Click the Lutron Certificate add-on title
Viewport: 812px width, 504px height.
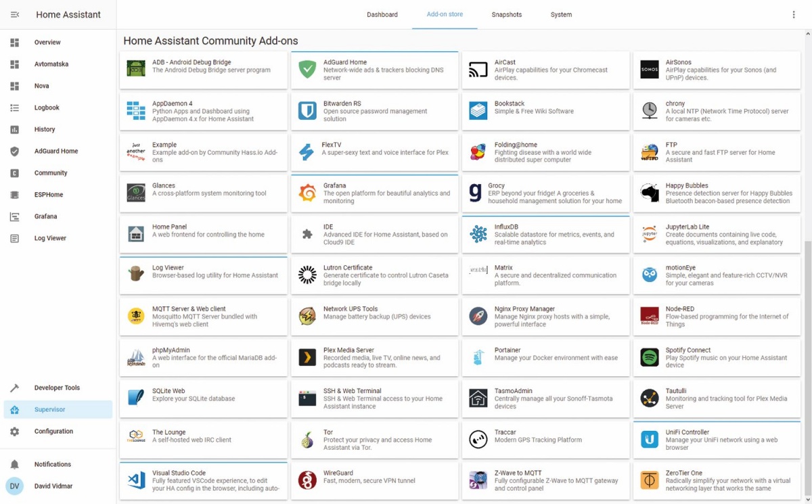point(348,268)
